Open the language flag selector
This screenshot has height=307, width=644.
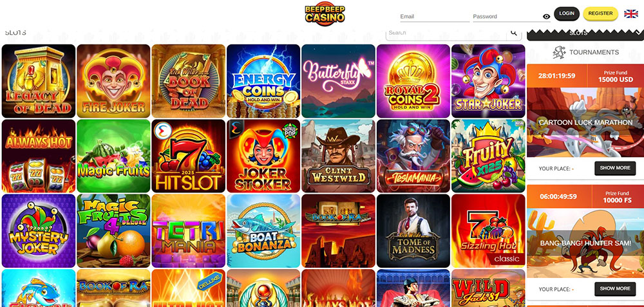point(631,14)
